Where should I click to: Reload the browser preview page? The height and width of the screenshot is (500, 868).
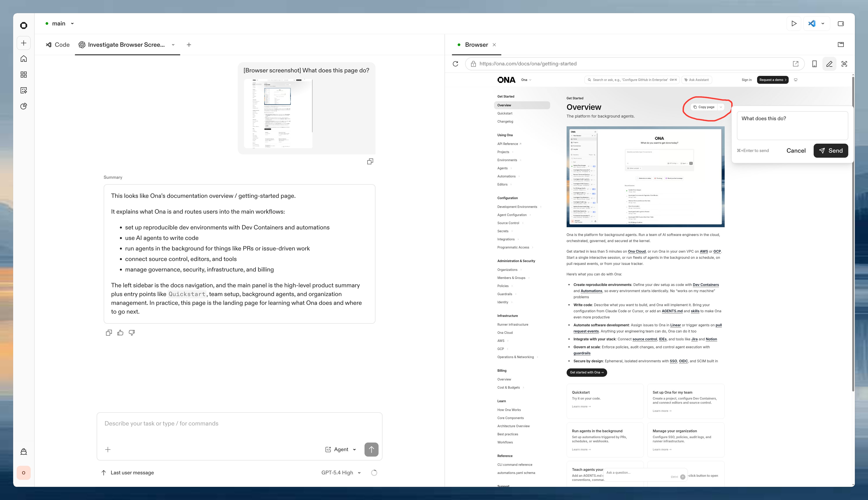[455, 64]
